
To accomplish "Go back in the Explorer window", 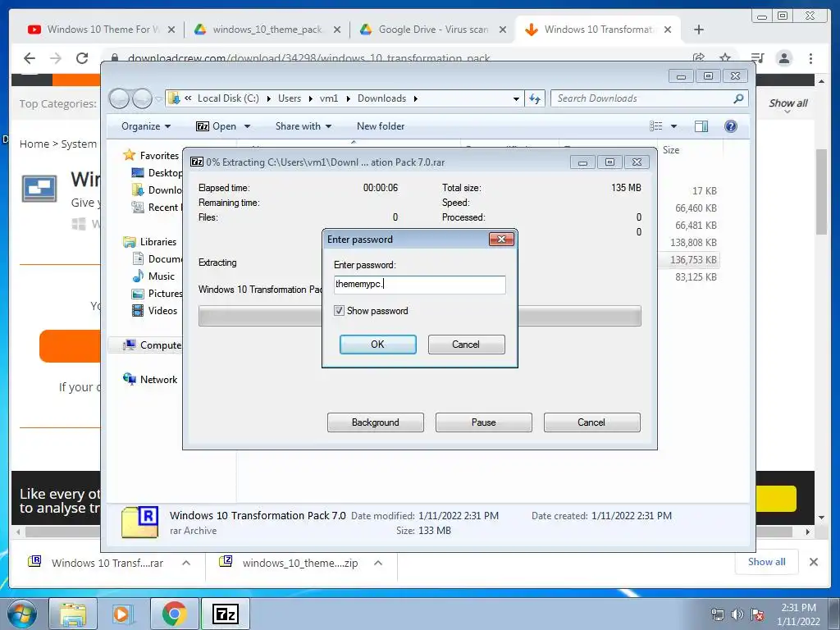I will (x=119, y=98).
